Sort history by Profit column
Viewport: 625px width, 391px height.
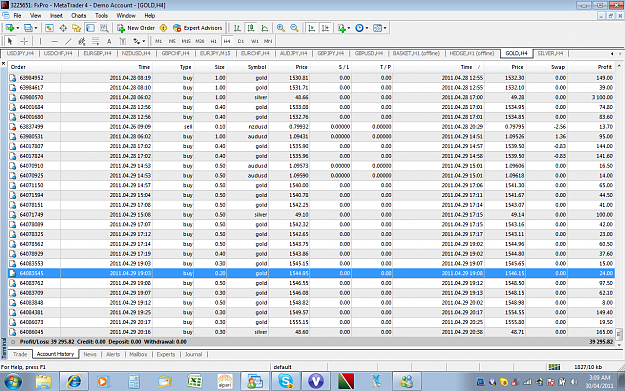click(592, 67)
